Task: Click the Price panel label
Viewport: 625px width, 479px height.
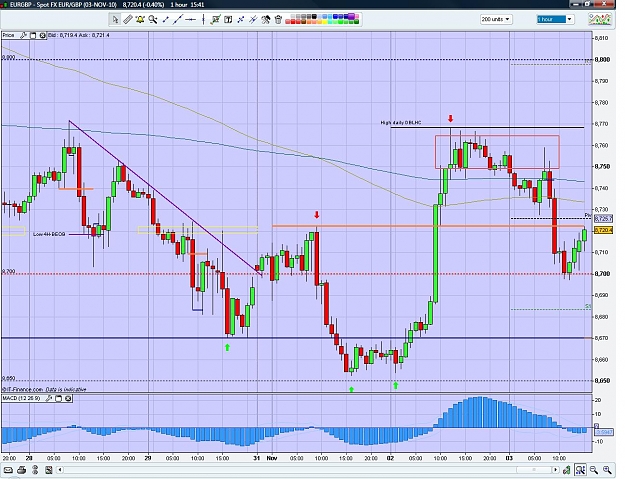Action: tap(8, 35)
